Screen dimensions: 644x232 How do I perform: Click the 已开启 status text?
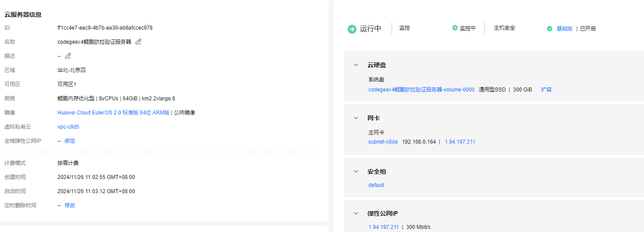coord(588,29)
